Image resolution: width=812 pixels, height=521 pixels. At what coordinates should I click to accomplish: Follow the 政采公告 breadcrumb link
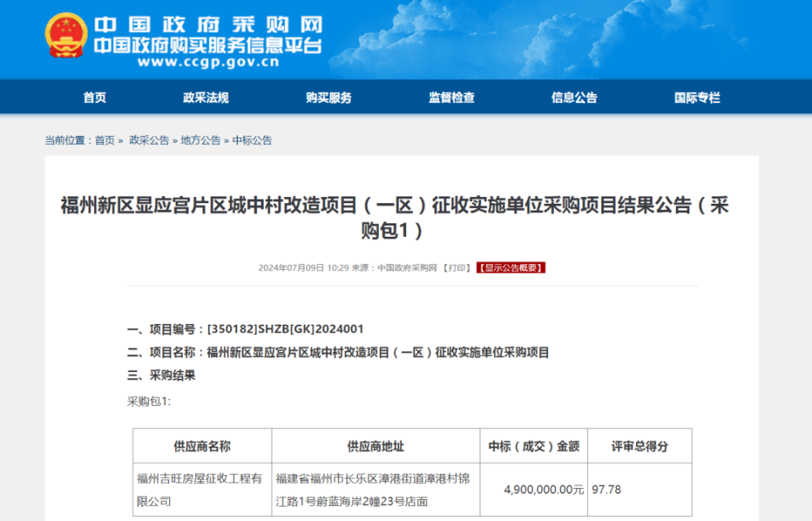[149, 140]
